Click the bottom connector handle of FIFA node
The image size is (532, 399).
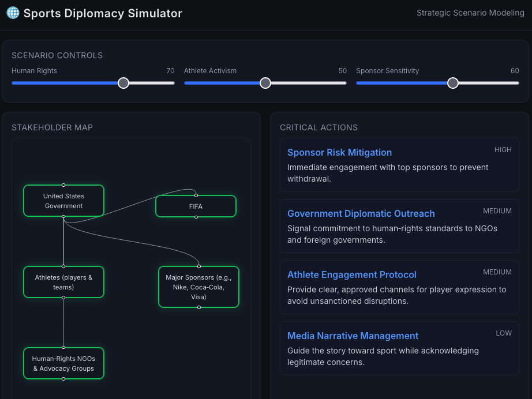pos(196,217)
